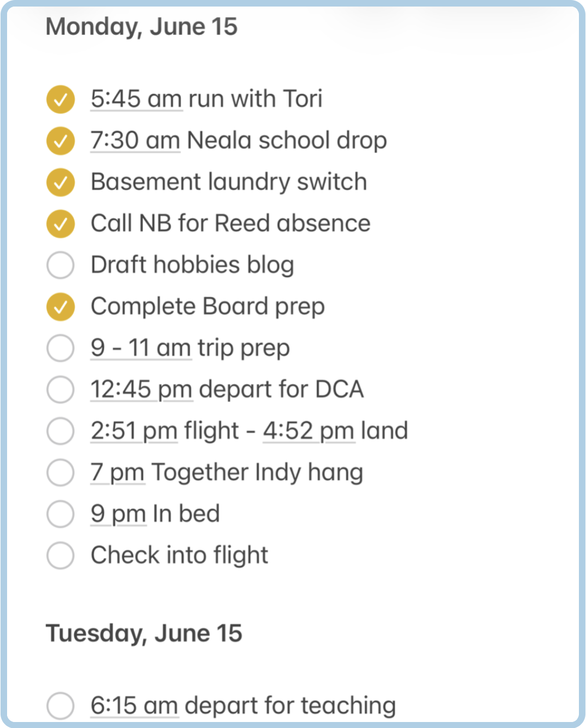This screenshot has width=586, height=728.
Task: Uncheck Neala school drop checkbox
Action: (x=61, y=141)
